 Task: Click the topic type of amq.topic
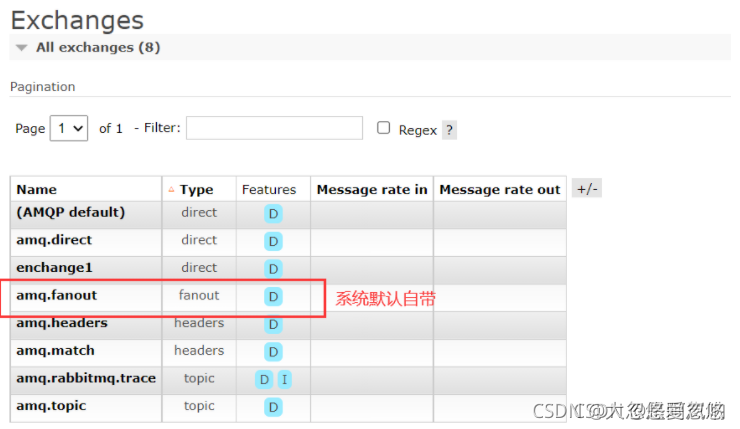199,406
